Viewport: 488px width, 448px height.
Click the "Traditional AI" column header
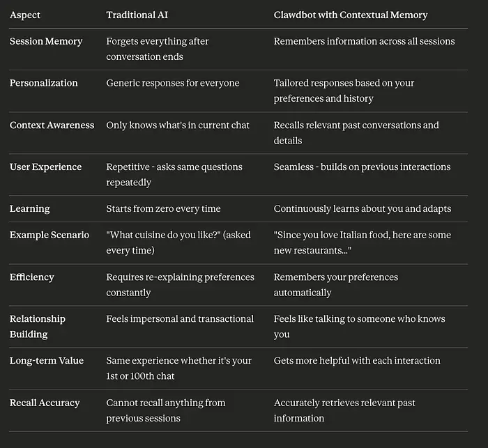[139, 15]
